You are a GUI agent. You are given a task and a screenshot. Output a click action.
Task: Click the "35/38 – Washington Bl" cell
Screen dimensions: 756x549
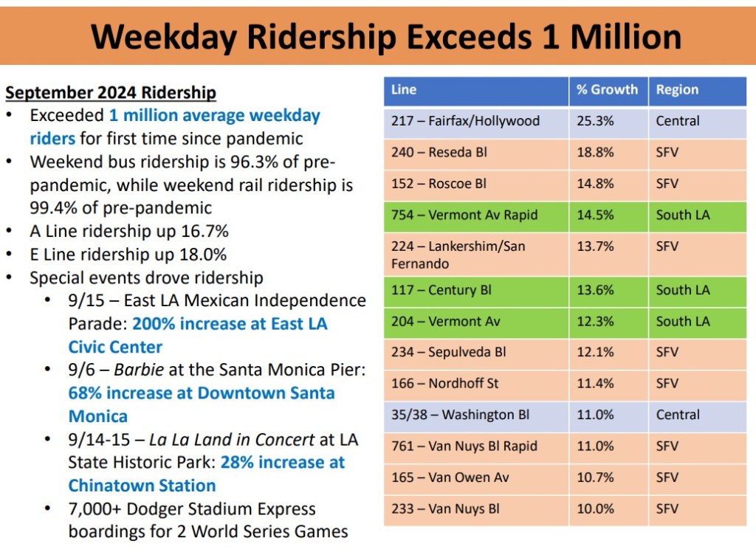(x=460, y=415)
